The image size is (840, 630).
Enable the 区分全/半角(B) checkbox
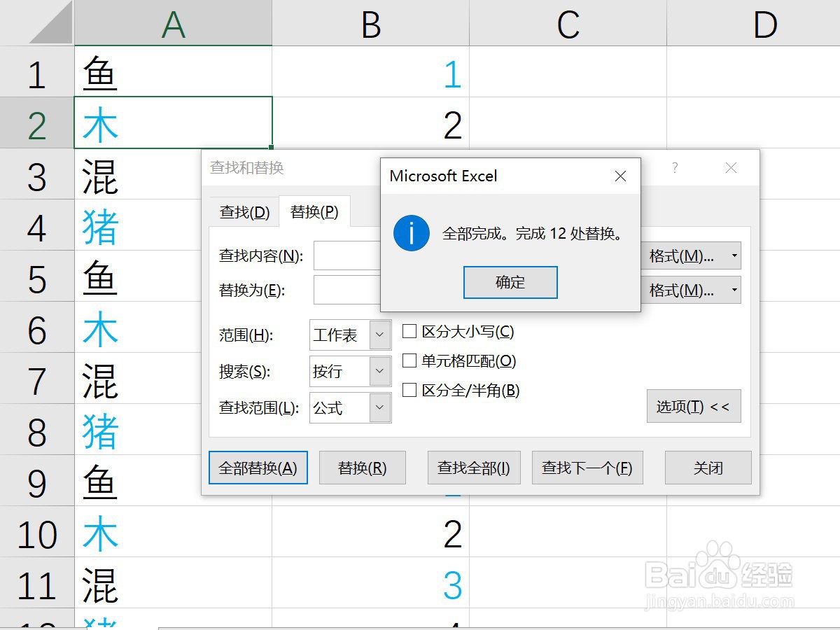coord(409,390)
